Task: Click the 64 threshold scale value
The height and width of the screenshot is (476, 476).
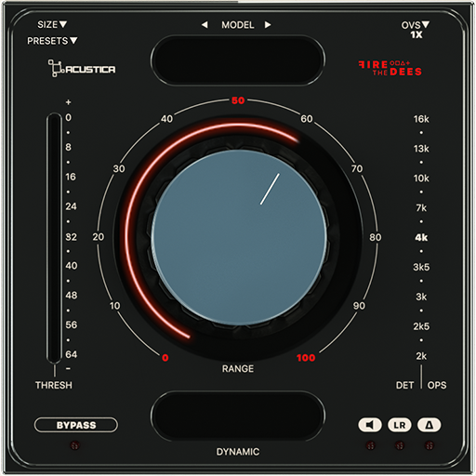Action: [72, 354]
